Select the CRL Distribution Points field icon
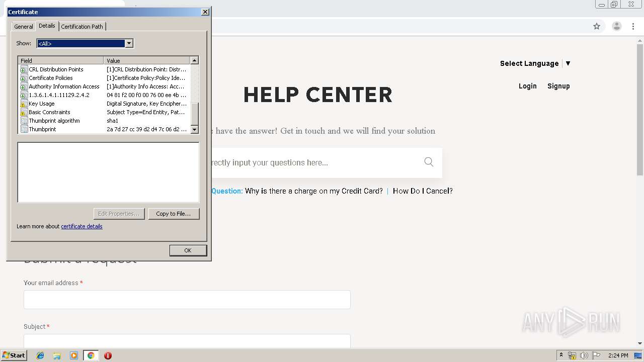This screenshot has height=362, width=644. (x=24, y=69)
